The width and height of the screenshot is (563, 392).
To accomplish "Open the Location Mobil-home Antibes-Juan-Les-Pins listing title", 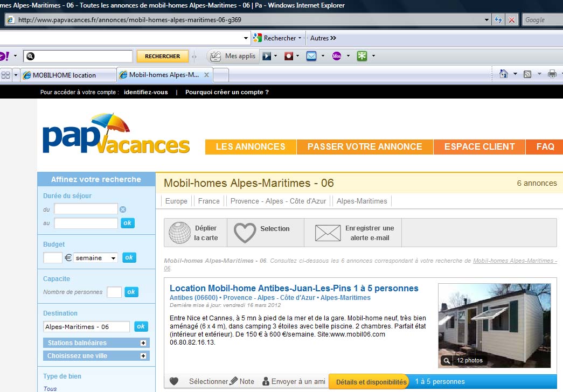I will 294,288.
